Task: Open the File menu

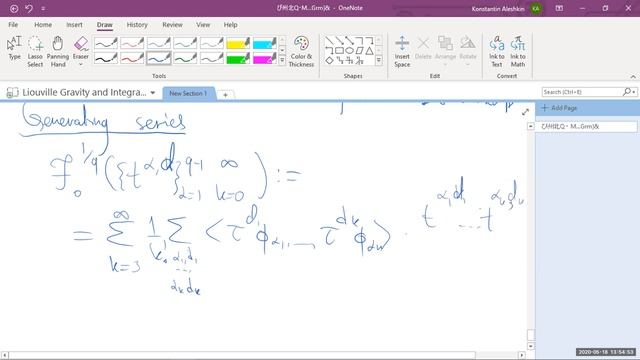Action: point(13,24)
